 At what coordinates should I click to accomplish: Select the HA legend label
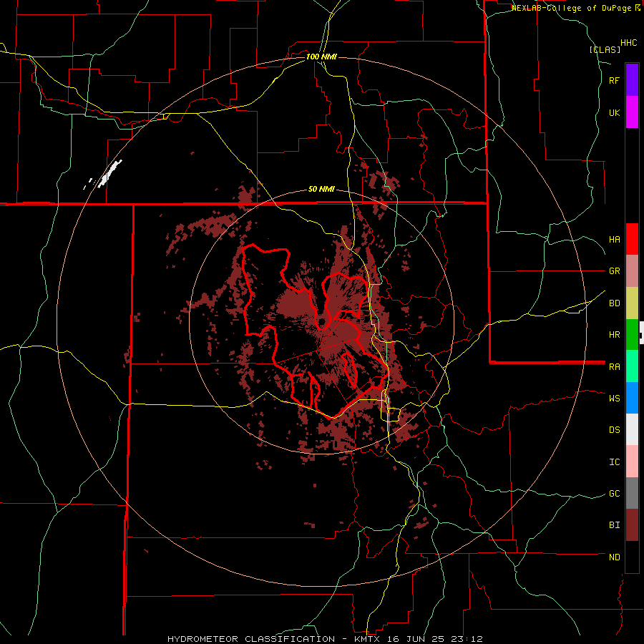point(614,240)
